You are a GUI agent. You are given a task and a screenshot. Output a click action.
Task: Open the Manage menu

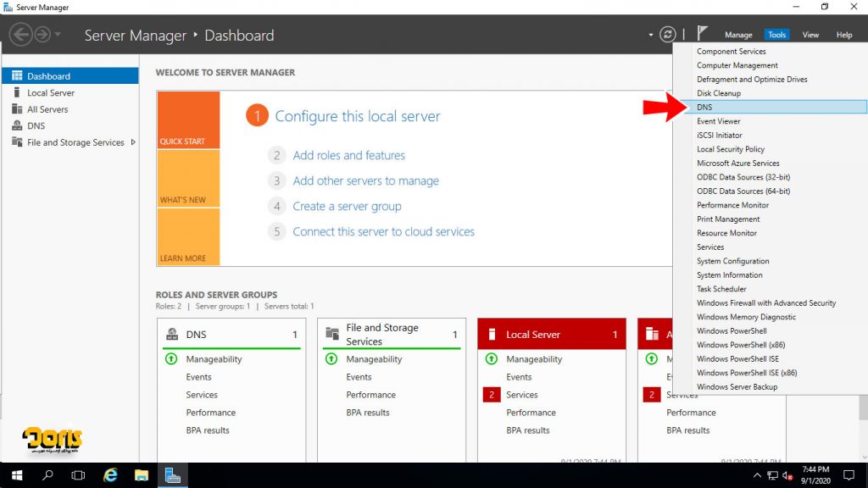tap(738, 34)
